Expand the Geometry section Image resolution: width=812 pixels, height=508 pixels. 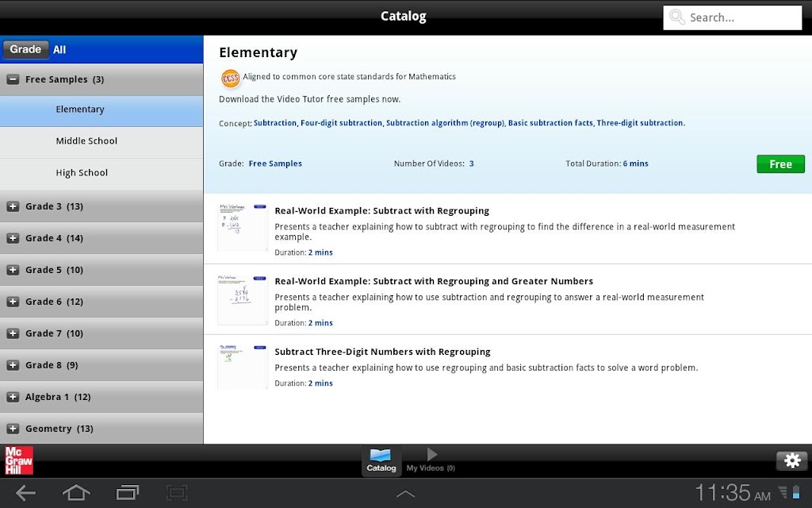[13, 429]
